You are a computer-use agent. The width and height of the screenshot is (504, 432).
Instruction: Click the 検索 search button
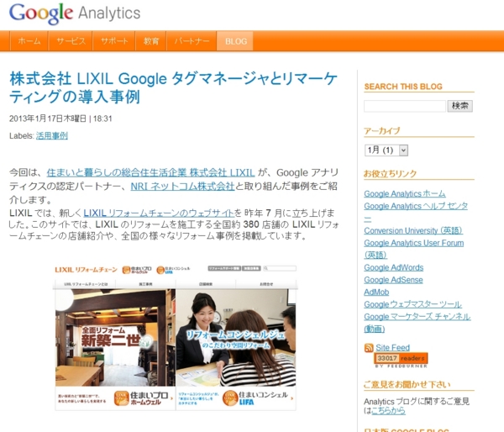(460, 106)
